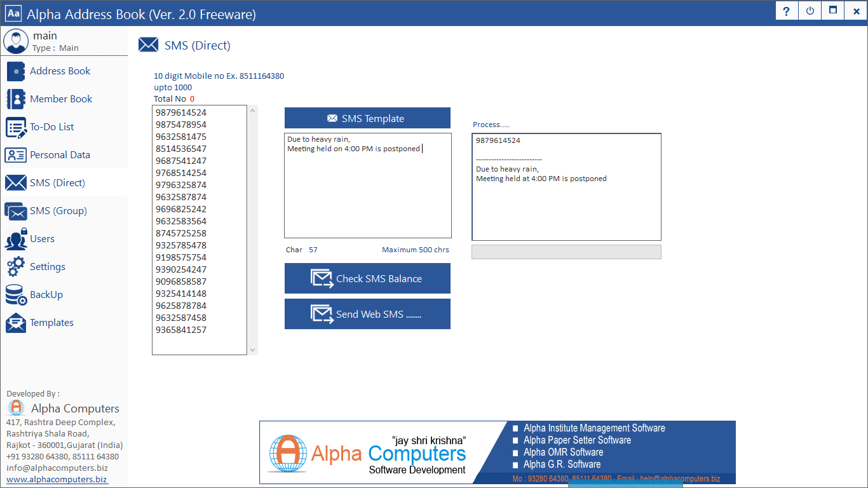Open Settings gear icon

(16, 267)
